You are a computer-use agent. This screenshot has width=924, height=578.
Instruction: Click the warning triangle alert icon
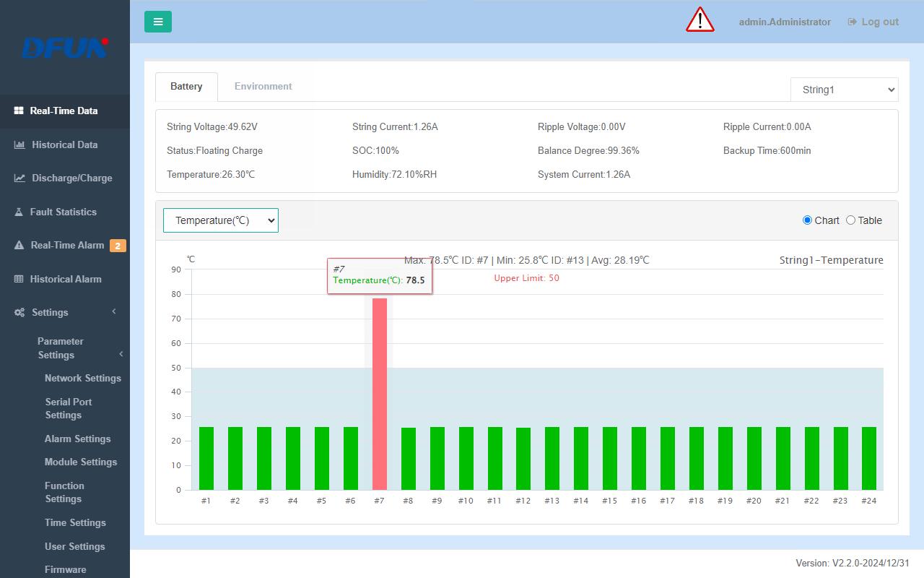tap(699, 20)
